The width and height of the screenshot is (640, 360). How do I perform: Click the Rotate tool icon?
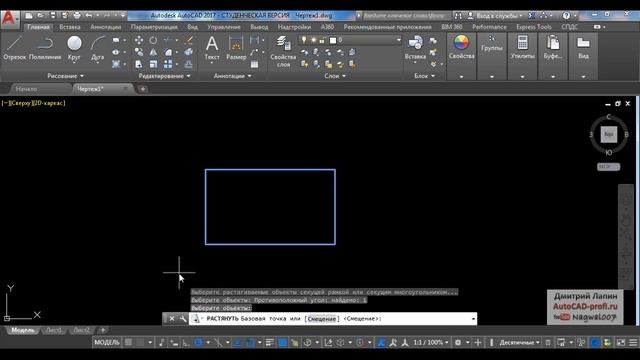pyautogui.click(x=153, y=40)
